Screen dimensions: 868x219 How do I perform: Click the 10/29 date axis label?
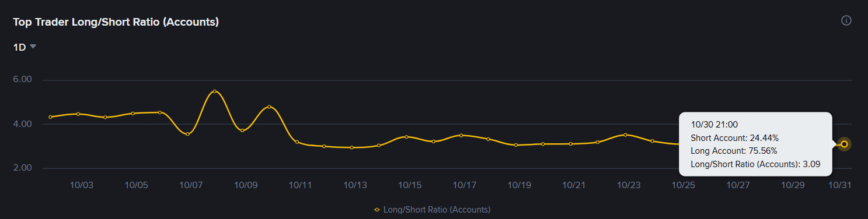pyautogui.click(x=793, y=185)
